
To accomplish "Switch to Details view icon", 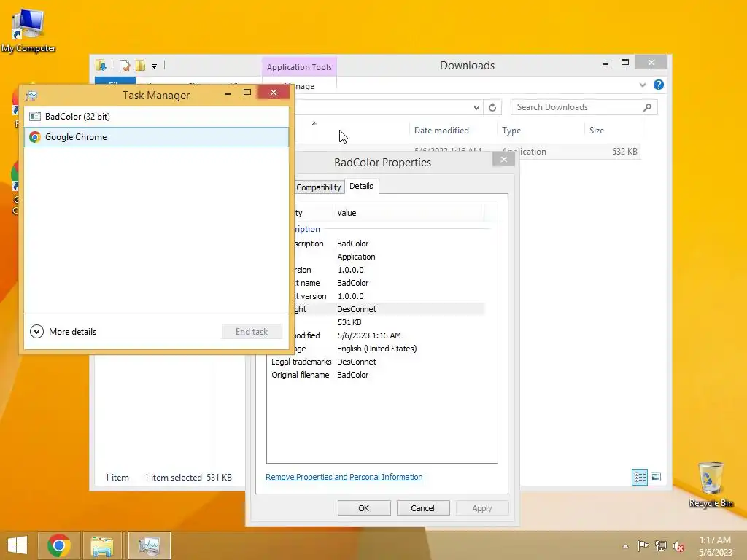I will click(639, 477).
